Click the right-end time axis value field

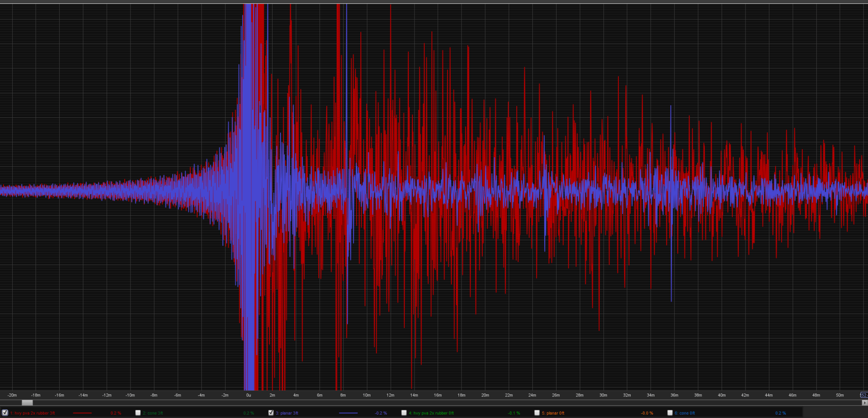click(864, 395)
